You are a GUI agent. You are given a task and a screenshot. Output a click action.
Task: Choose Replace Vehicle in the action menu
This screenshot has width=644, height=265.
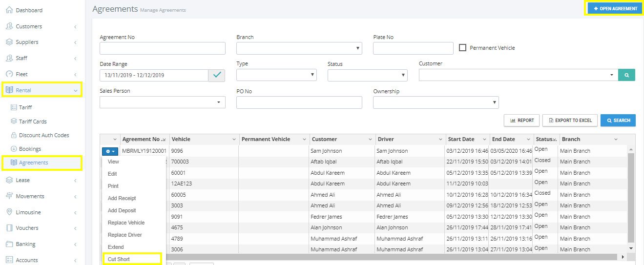pyautogui.click(x=126, y=223)
